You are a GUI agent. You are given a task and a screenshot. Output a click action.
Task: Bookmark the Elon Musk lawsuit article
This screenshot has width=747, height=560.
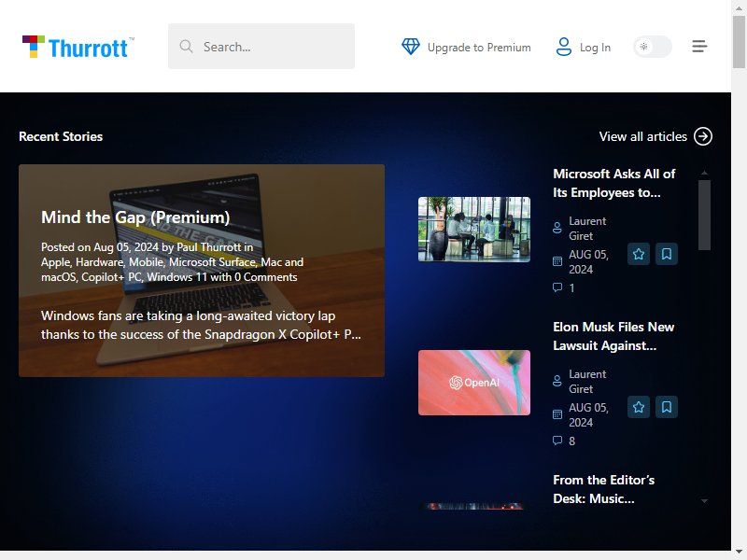[667, 407]
